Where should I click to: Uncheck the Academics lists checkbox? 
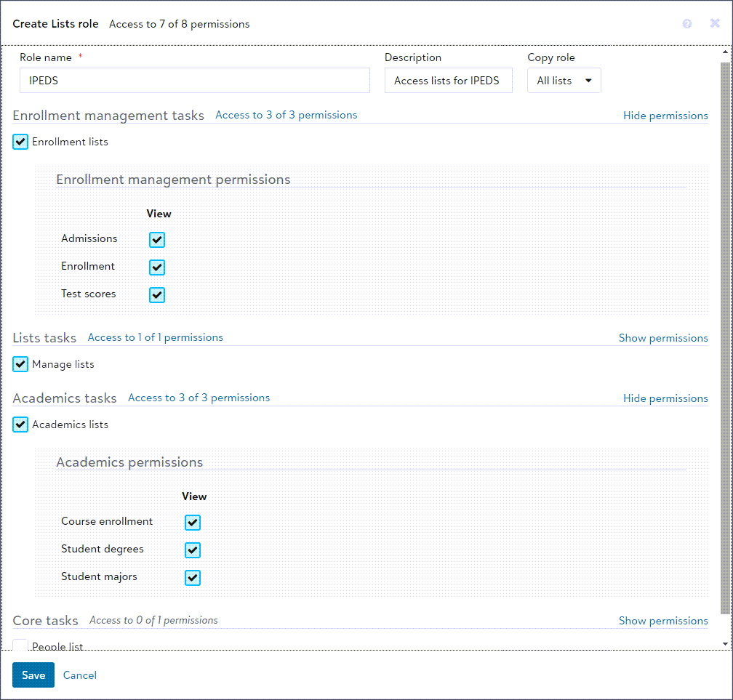[20, 425]
